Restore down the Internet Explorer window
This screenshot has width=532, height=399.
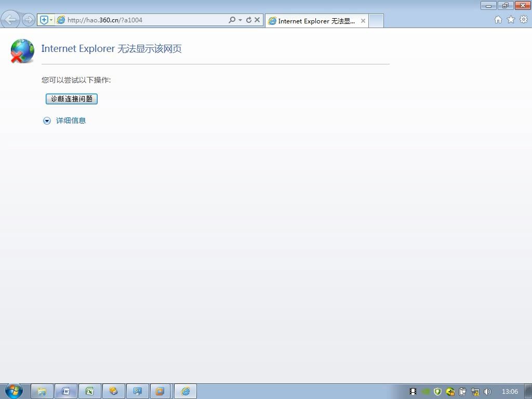click(506, 5)
